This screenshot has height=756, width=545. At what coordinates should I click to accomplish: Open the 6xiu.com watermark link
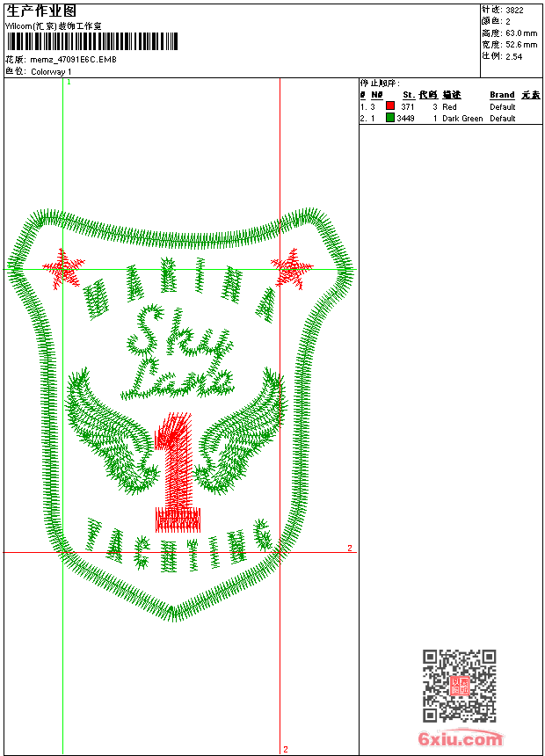(x=460, y=739)
